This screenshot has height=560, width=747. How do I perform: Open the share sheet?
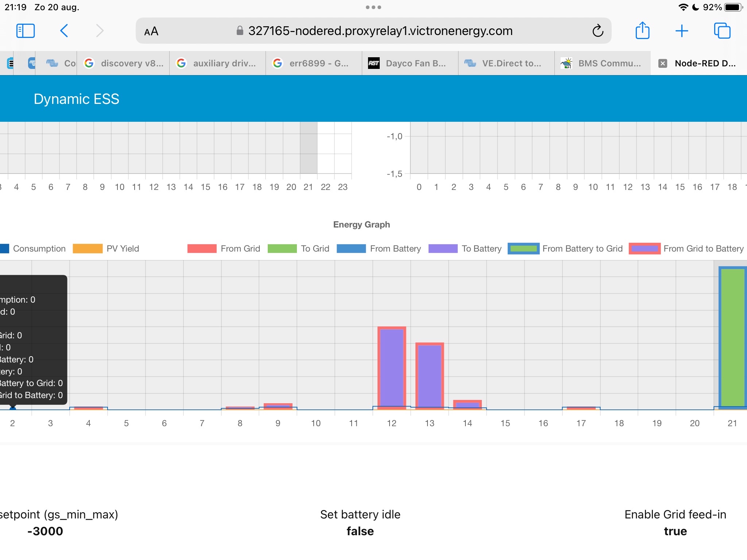[x=643, y=31]
